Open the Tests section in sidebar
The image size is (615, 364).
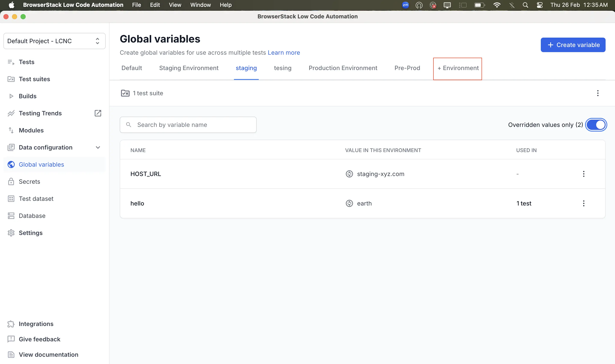click(26, 62)
